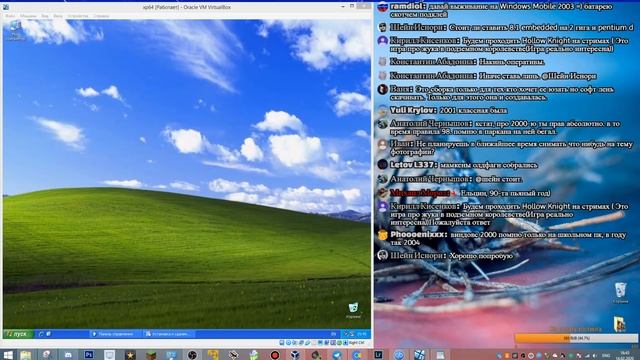Click the VirtualBox window system icon in title bar

[6, 7]
